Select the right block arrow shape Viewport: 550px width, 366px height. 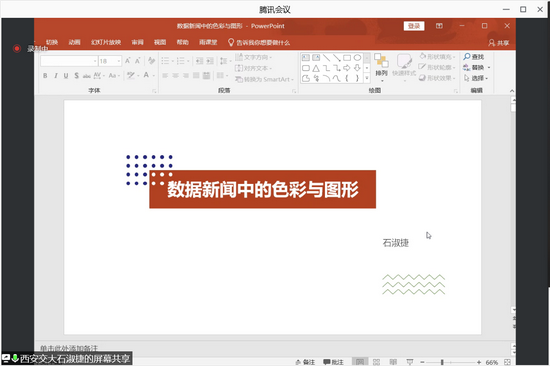347,68
